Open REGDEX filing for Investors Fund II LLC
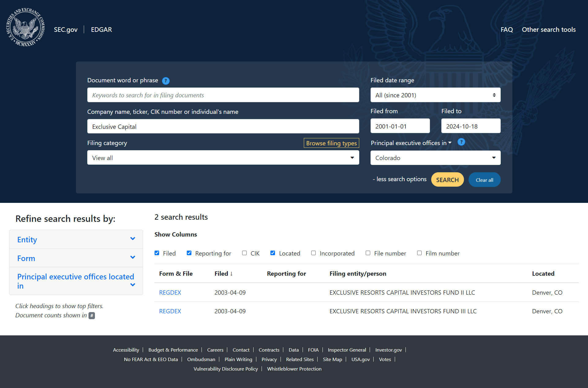 170,293
